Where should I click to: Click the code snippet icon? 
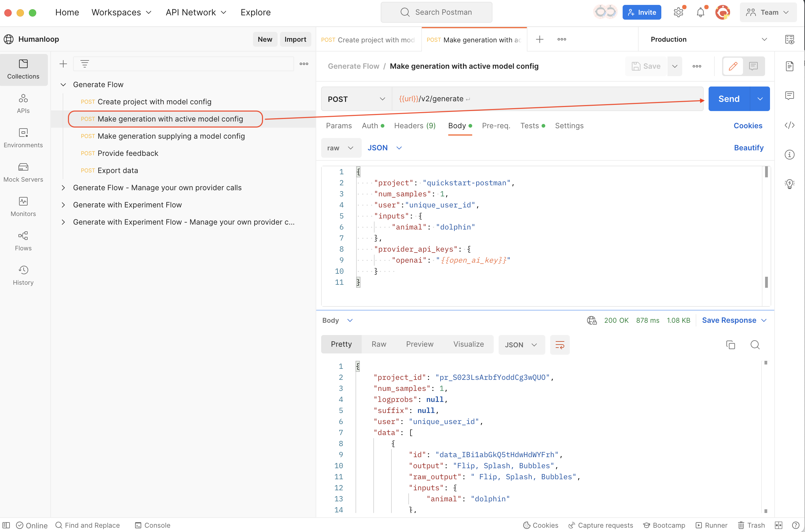[x=789, y=125]
